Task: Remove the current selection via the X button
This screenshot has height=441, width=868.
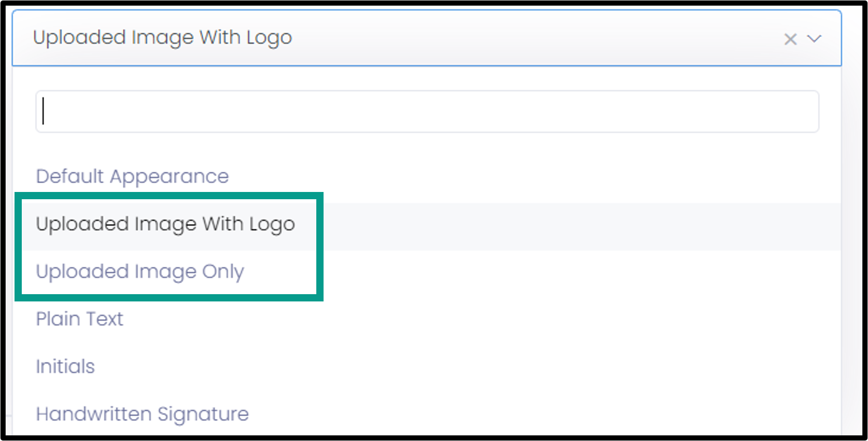Action: point(790,39)
